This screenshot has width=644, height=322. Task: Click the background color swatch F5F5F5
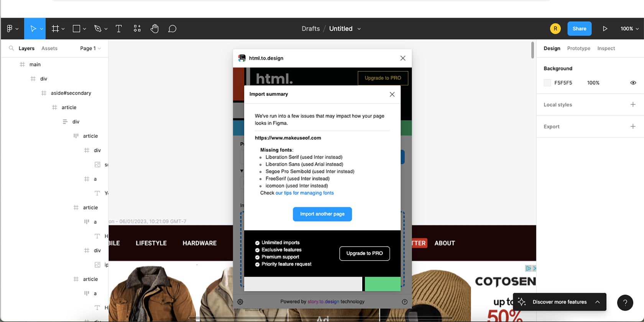547,83
